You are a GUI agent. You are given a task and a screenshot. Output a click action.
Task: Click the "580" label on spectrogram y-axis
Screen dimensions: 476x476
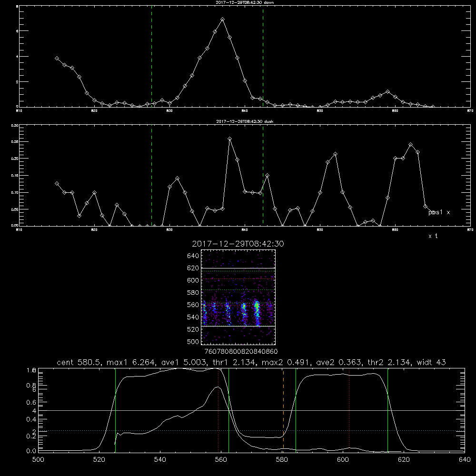point(193,293)
